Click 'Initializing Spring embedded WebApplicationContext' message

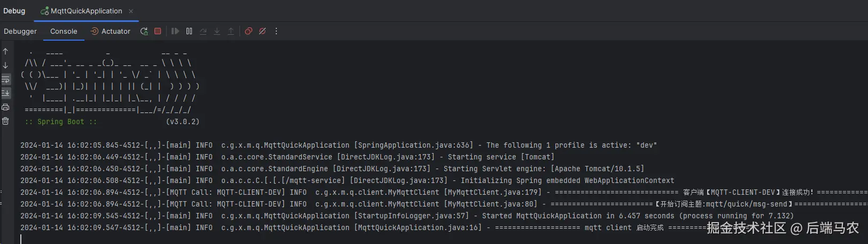(568, 180)
